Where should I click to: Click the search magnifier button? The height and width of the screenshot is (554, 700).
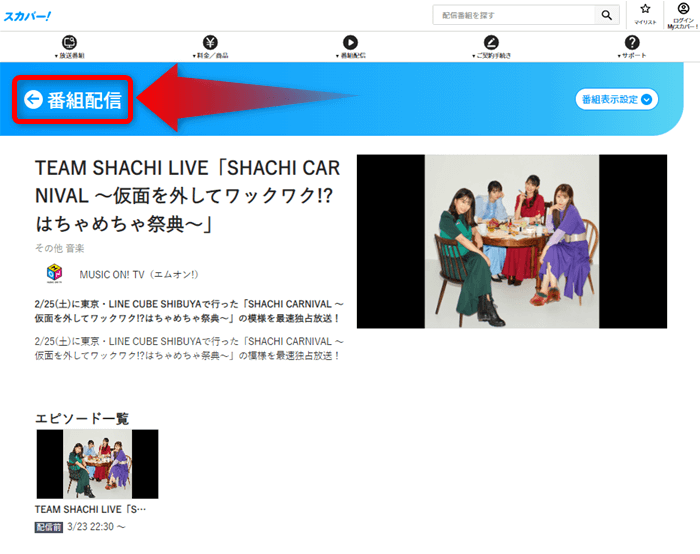coord(606,15)
